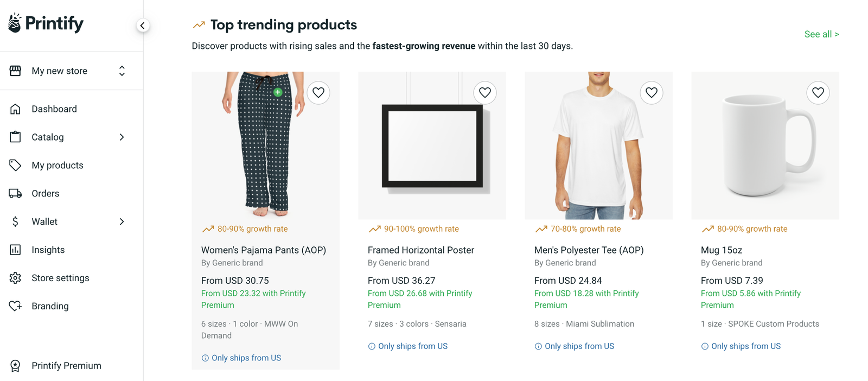Open the Dashboard from the sidebar

pyautogui.click(x=54, y=109)
